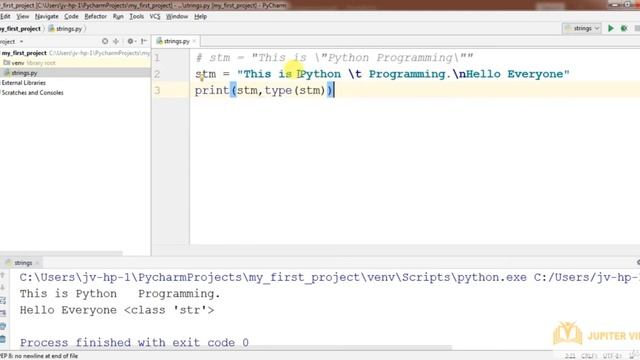Click the commented stm line in editor
The width and height of the screenshot is (640, 360).
tap(334, 58)
